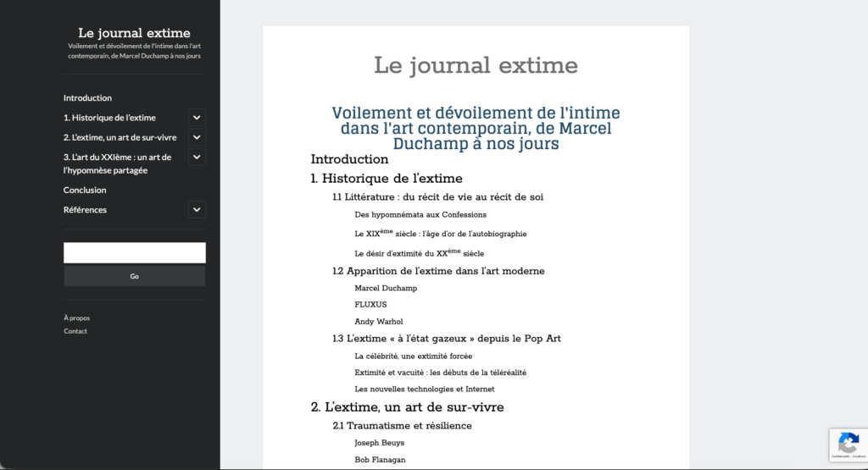Open the Références sidebar menu item
This screenshot has height=470, width=868.
click(85, 210)
